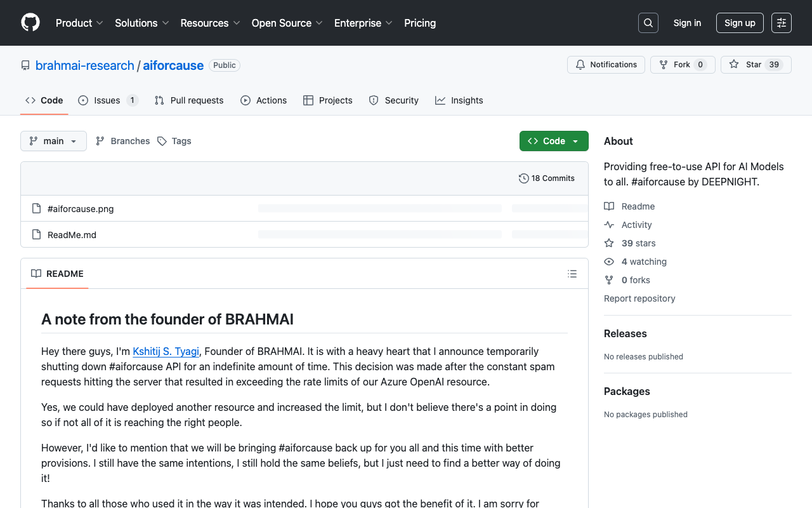Click the Issues circle icon
This screenshot has height=508, width=812.
tap(83, 100)
